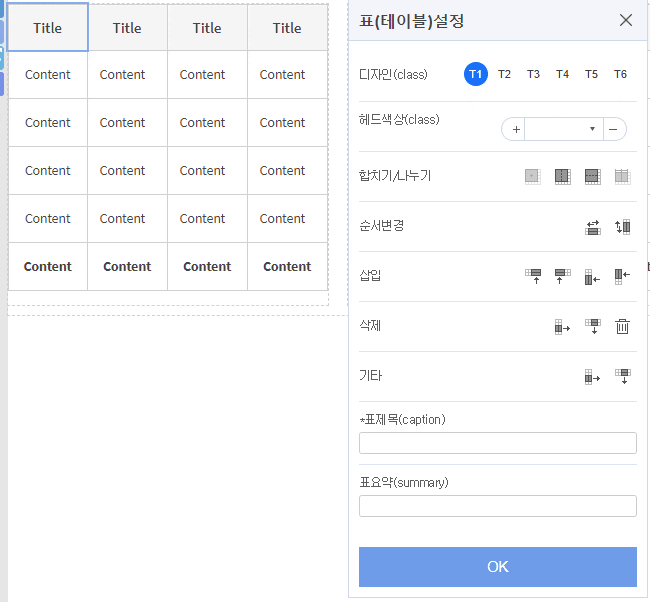
Task: Click the row-with-down-arrow icon in 삭제 section
Action: coord(592,326)
